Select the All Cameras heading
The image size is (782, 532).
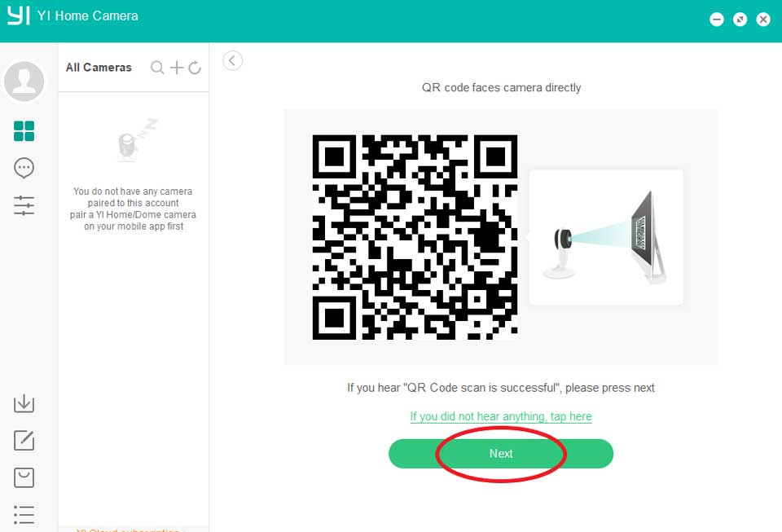[99, 68]
